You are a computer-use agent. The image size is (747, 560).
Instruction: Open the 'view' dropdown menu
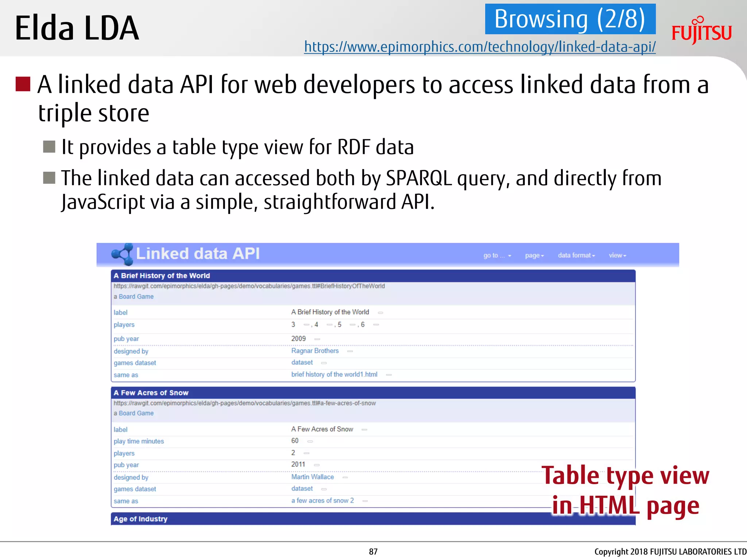click(x=617, y=255)
